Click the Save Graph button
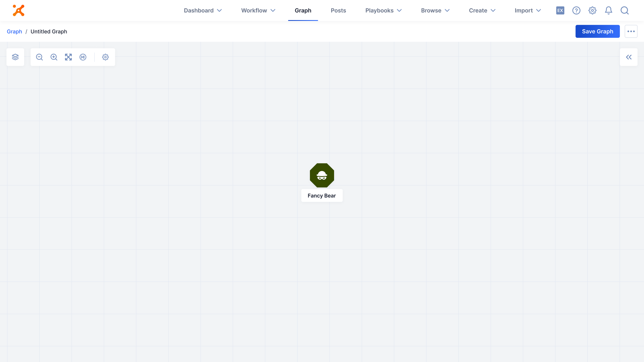Screen dimensions: 644x362 (597, 31)
